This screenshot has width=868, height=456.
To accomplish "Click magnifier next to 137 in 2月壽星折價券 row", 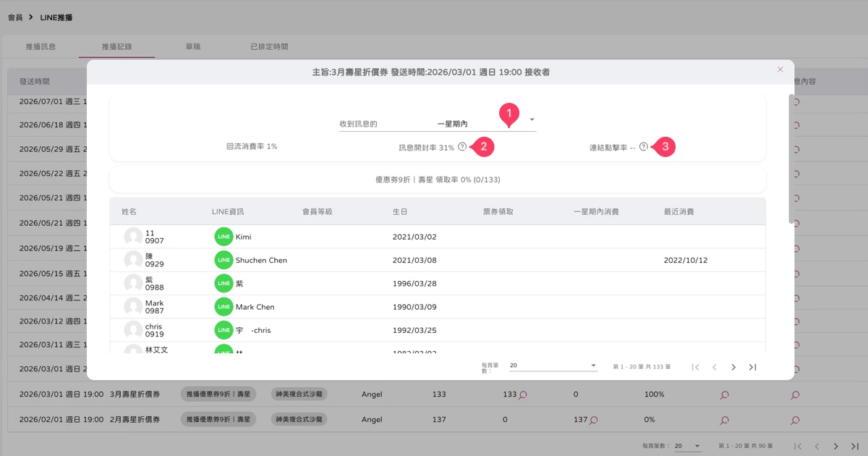I will click(593, 420).
